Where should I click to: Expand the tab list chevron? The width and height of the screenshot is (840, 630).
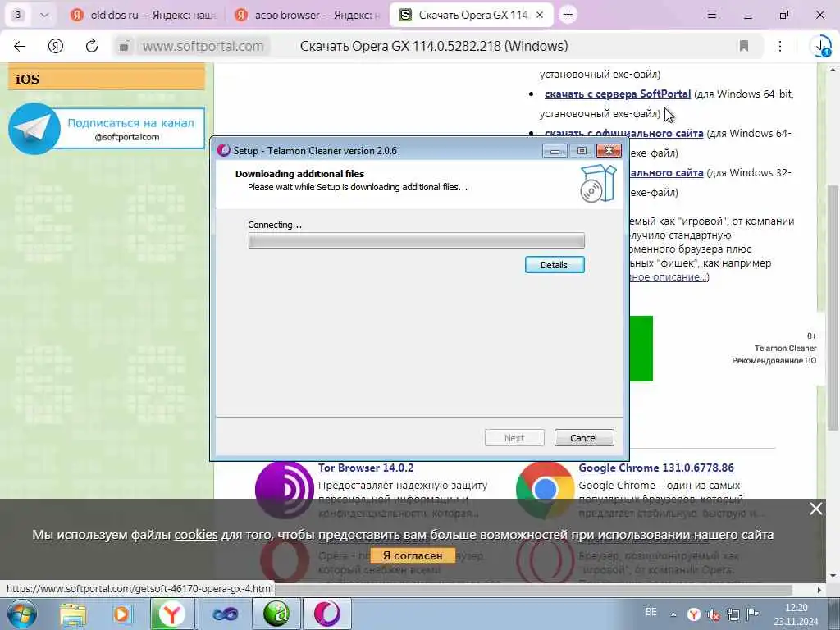tap(45, 15)
